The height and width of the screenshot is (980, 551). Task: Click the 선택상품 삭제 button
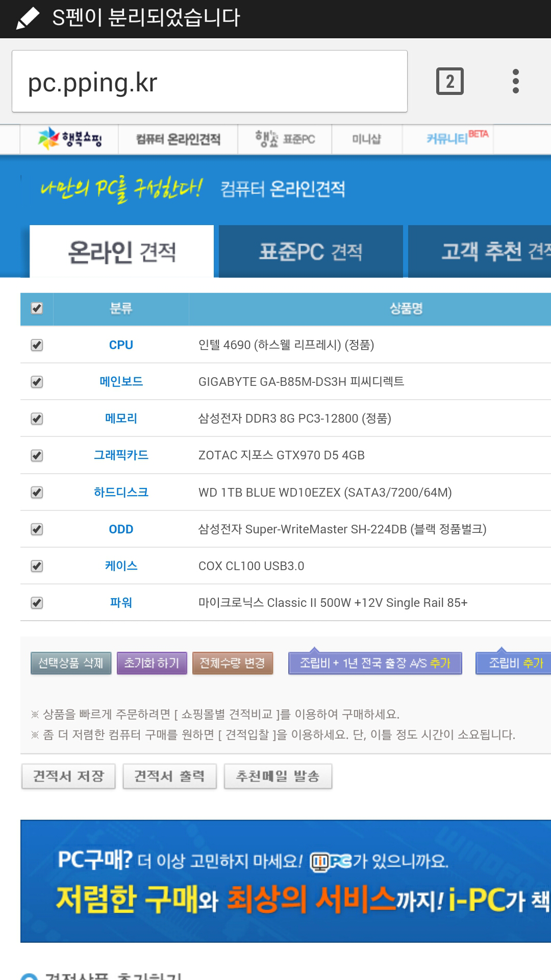click(x=71, y=663)
